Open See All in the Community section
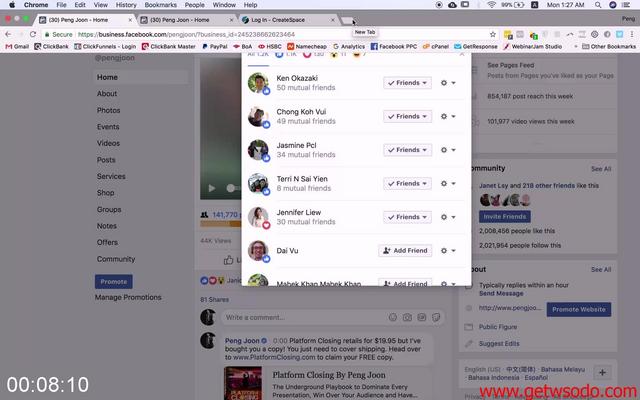Image resolution: width=640 pixels, height=400 pixels. tap(601, 169)
